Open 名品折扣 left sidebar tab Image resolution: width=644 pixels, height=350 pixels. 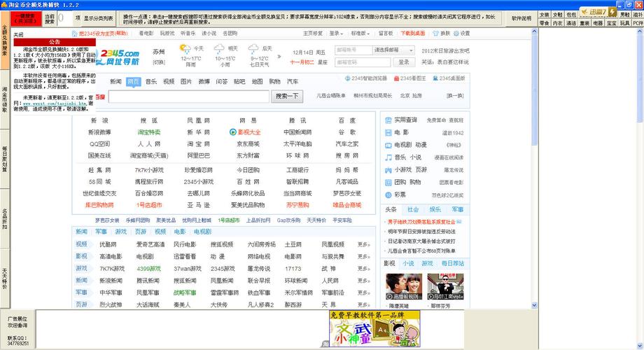click(x=4, y=218)
